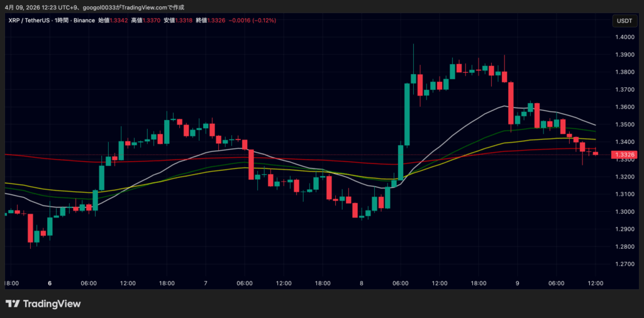
Task: Click the 1.3500 price axis label
Action: click(625, 124)
